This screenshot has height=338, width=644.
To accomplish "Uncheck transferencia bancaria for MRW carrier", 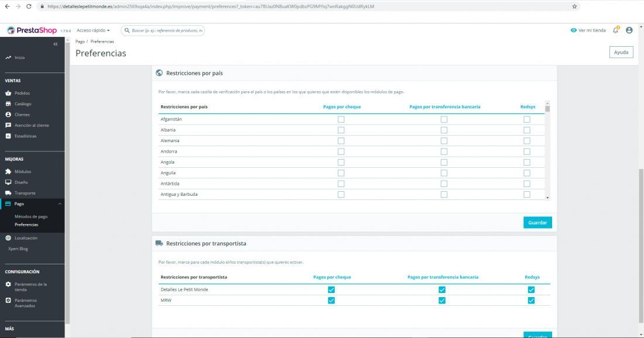I will (x=442, y=300).
